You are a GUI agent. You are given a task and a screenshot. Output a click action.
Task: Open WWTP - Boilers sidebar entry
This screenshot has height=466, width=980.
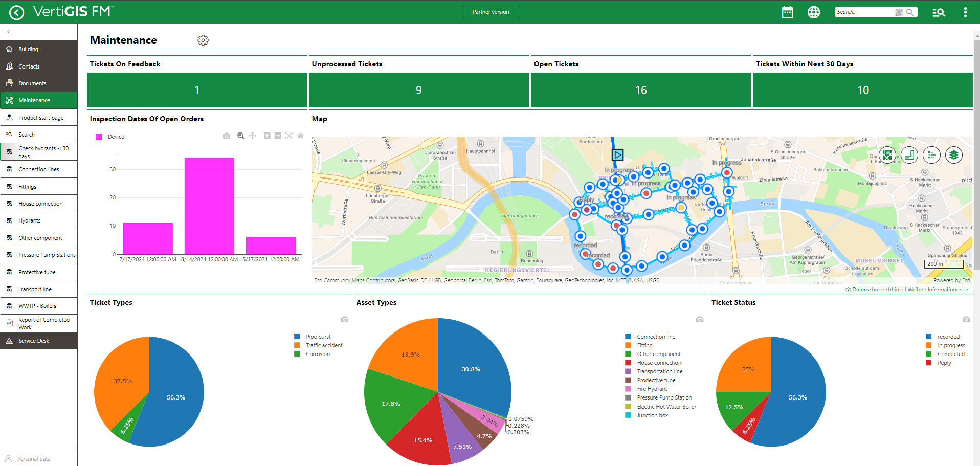click(39, 306)
